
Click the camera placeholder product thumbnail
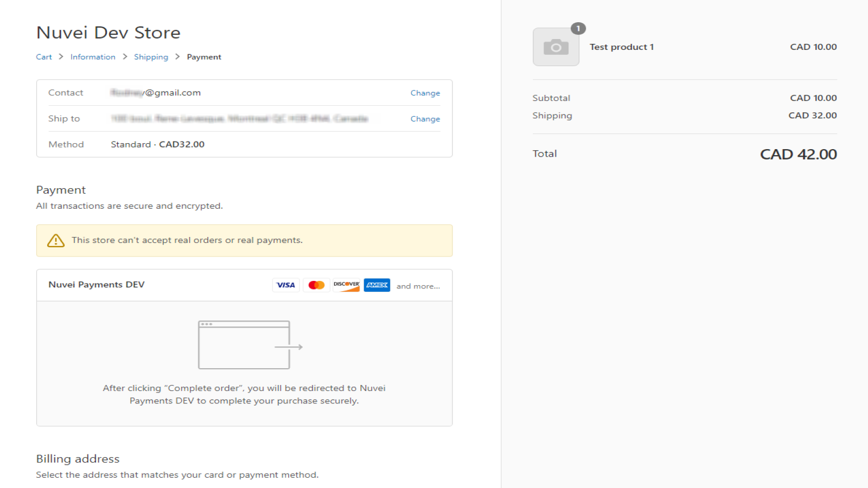click(x=556, y=47)
